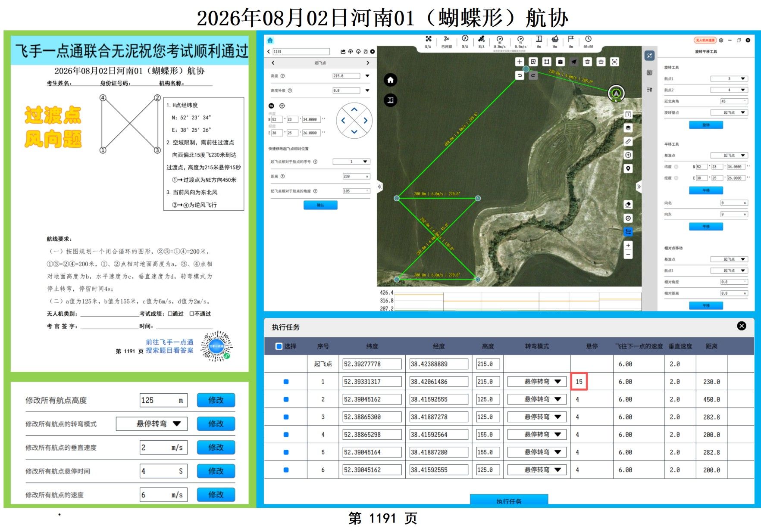761x532 pixels.
Task: Click the location pin icon
Action: (x=628, y=168)
